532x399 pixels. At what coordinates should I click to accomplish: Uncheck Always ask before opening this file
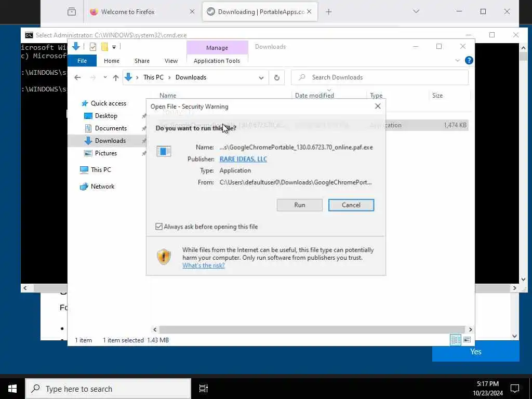pos(159,227)
